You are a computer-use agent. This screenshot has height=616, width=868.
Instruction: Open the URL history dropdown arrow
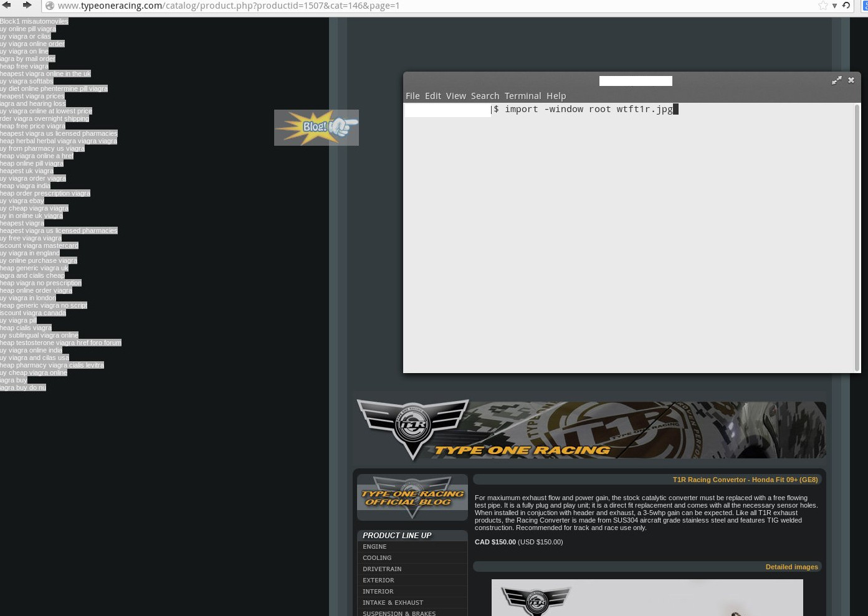tap(834, 6)
